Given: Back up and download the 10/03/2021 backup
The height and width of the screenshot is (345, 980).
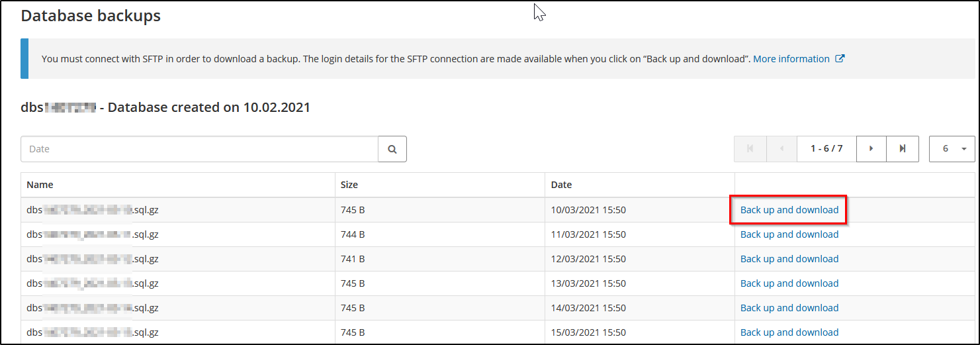Looking at the screenshot, I should coord(789,210).
